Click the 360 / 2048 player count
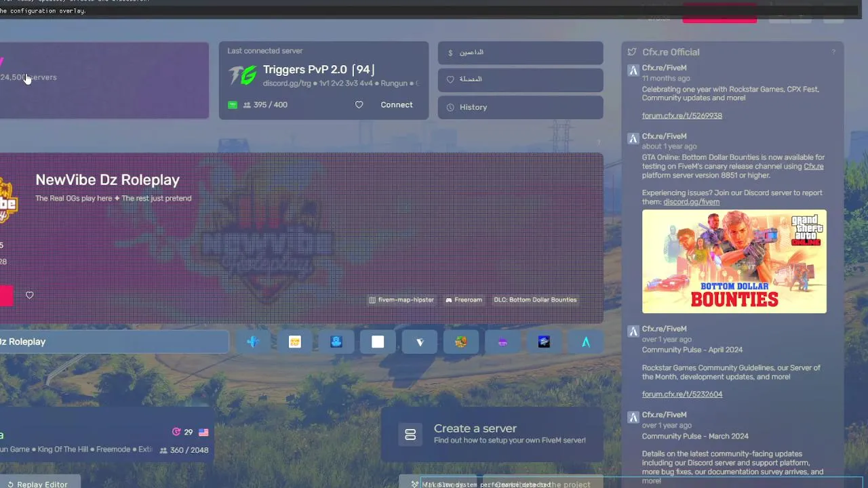The width and height of the screenshot is (868, 488). 184,450
